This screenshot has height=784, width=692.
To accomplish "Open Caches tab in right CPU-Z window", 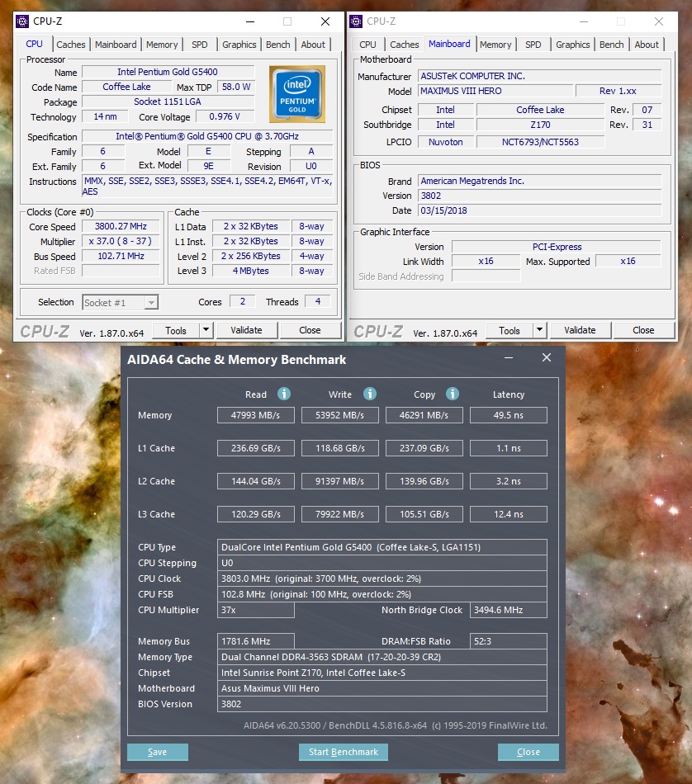I will (x=405, y=45).
